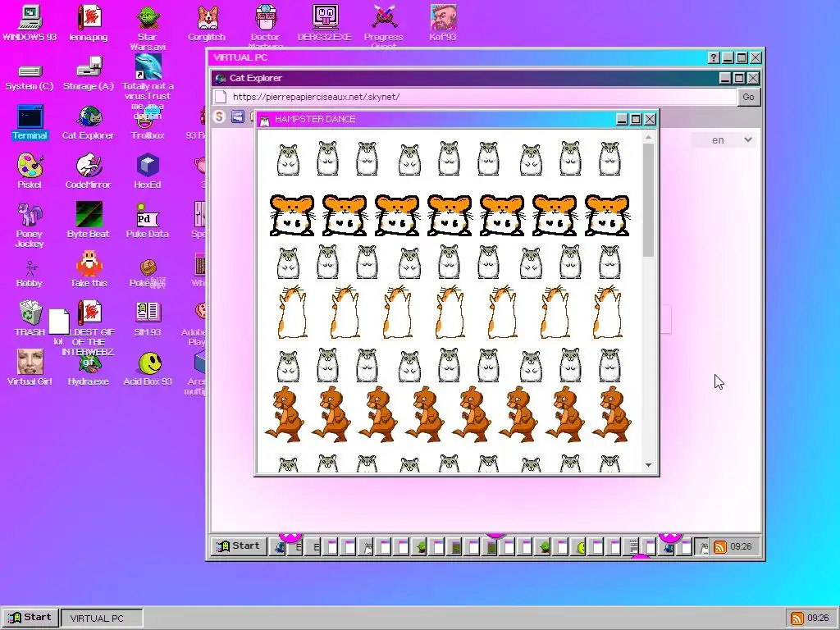Launch the 'Take this' old man icon
The width and height of the screenshot is (840, 630).
pos(89,263)
